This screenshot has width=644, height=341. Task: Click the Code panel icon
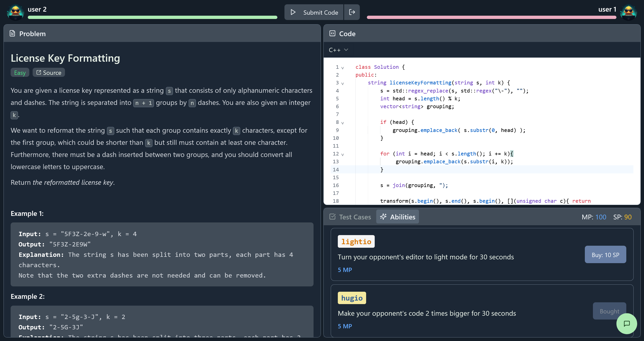coord(332,33)
